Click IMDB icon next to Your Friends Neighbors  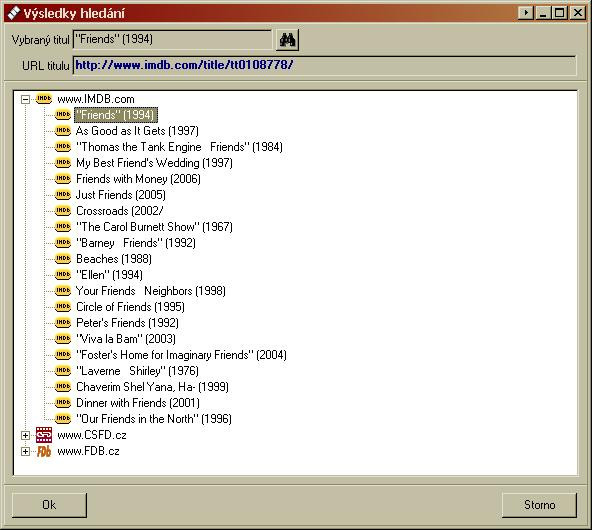coord(63,291)
